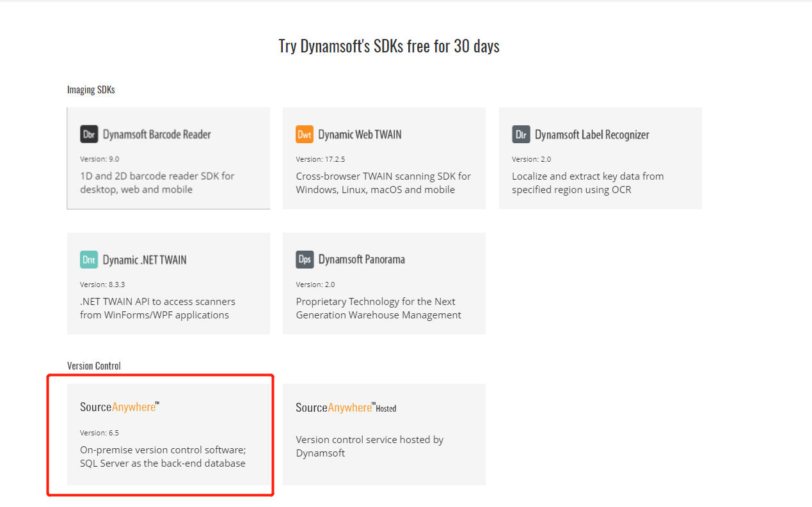Click the teal Dnt Dynamic .NET TWAIN icon
The height and width of the screenshot is (507, 812).
pyautogui.click(x=89, y=260)
